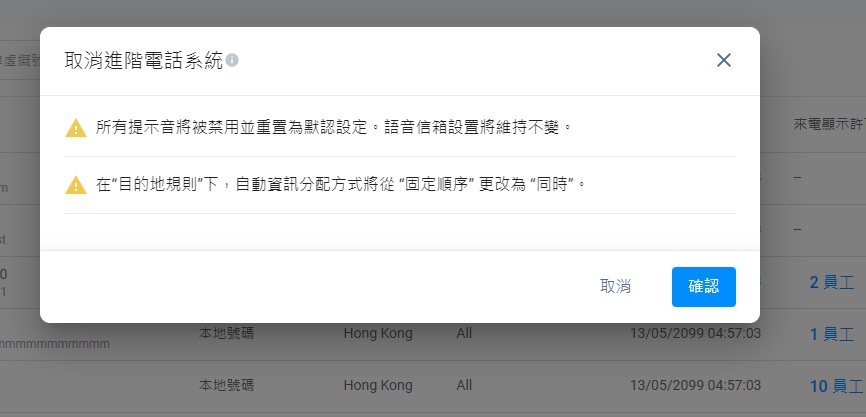Image resolution: width=866 pixels, height=417 pixels.
Task: Select 本地號碼 in the 1 員工 row
Action: pos(226,334)
